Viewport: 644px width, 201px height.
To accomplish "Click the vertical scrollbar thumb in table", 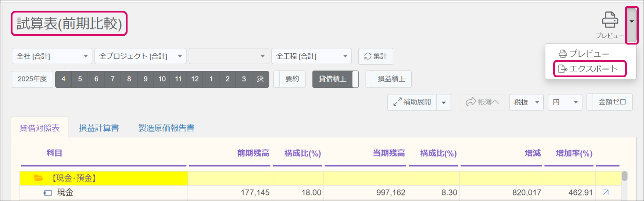I will coord(624,176).
